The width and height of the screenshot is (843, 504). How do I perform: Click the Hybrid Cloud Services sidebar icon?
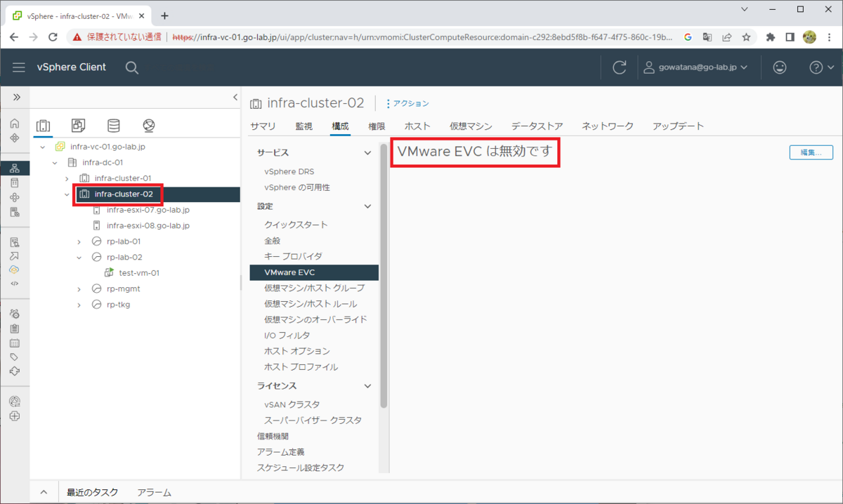[15, 270]
